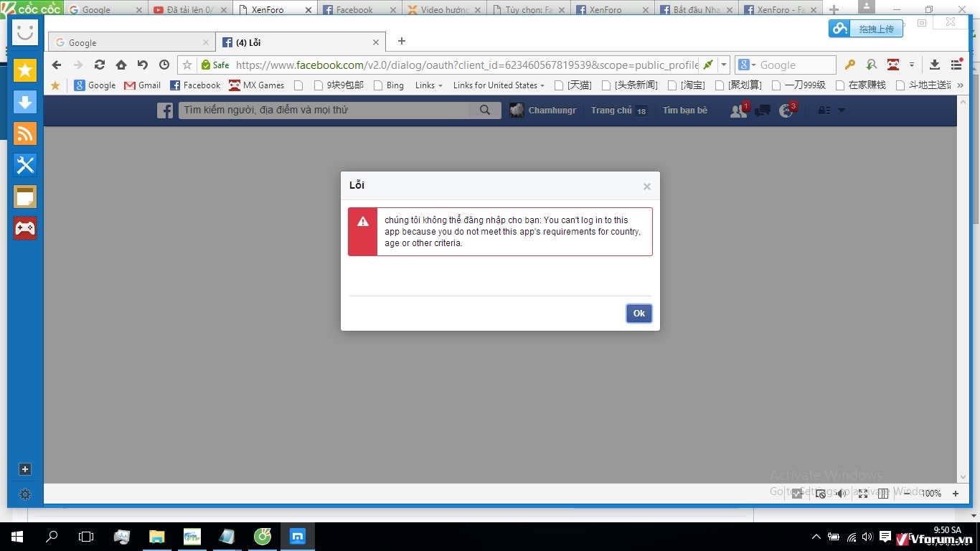The width and height of the screenshot is (980, 551).
Task: Expand toolbar extensions overflow arrow
Action: coord(912,65)
